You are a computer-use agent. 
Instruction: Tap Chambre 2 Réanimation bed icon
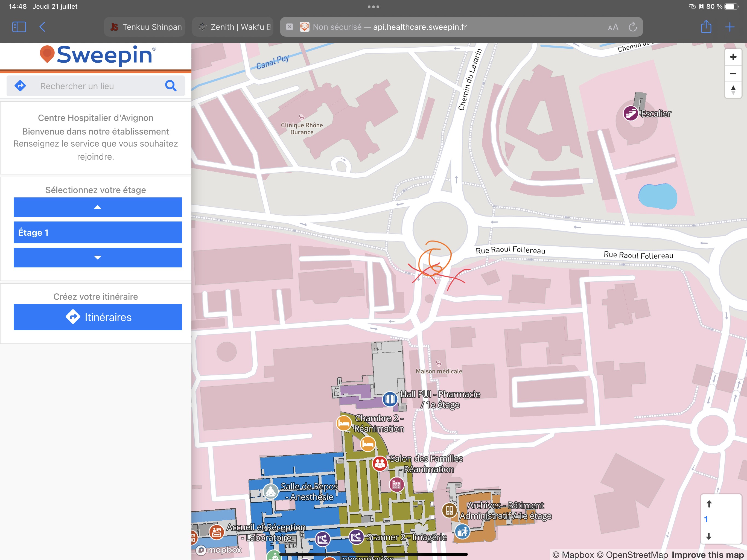(x=344, y=423)
